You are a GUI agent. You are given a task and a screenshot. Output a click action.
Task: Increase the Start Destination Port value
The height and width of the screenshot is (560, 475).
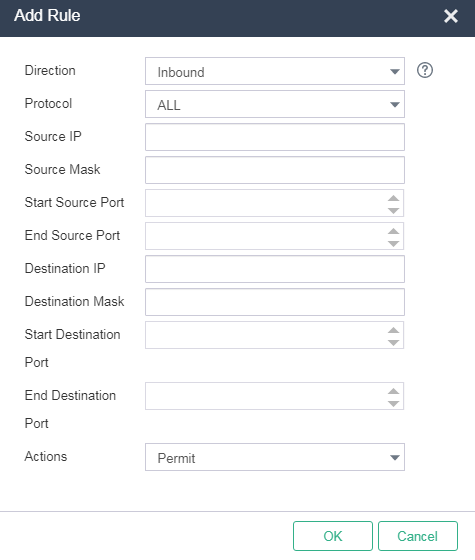(393, 330)
